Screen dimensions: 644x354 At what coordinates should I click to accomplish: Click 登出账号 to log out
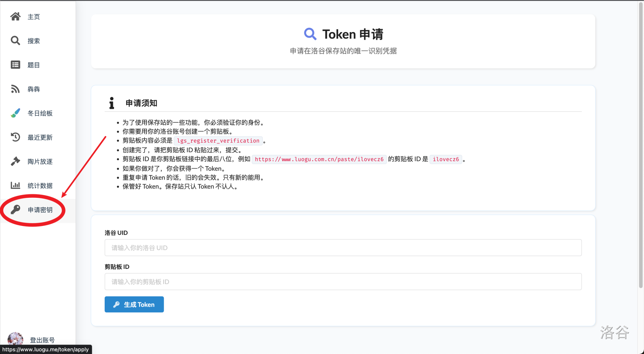pyautogui.click(x=42, y=340)
